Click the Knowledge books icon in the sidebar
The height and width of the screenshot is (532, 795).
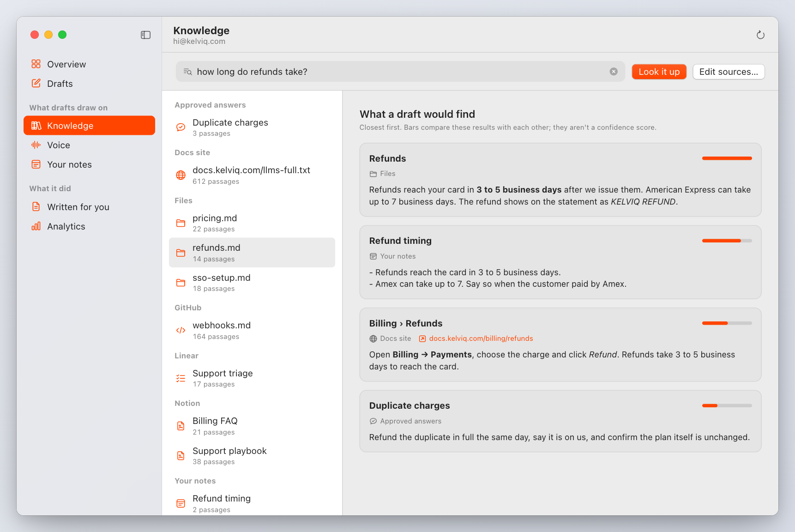pos(36,126)
